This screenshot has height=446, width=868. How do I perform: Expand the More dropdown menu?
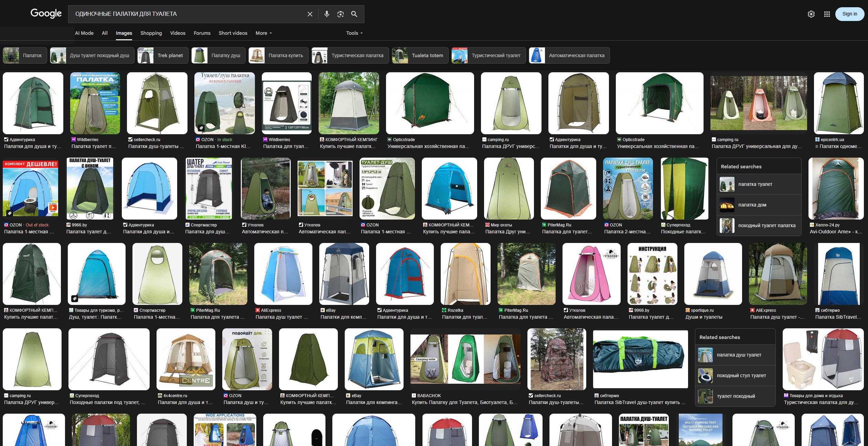[x=264, y=33]
